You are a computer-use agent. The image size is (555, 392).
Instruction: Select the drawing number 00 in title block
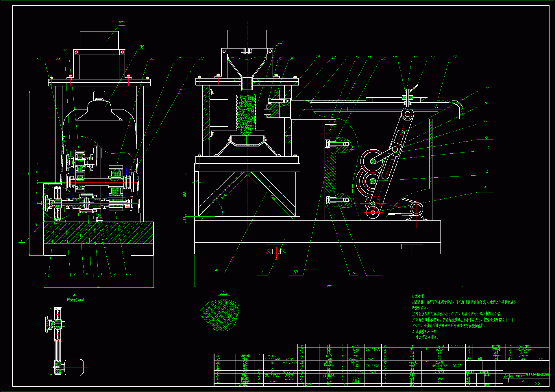[x=537, y=383]
